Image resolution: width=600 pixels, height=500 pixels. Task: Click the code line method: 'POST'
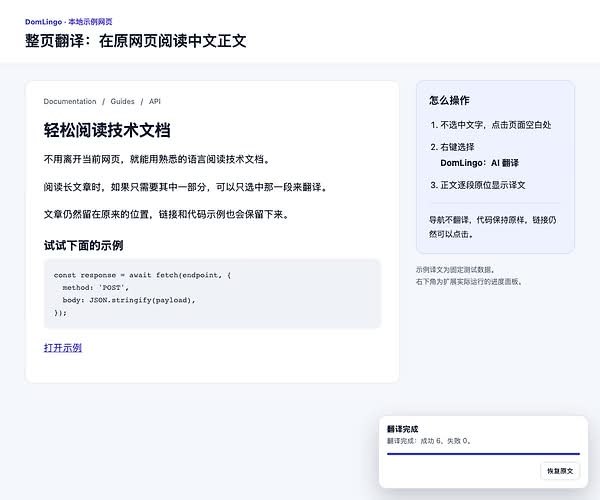point(96,287)
